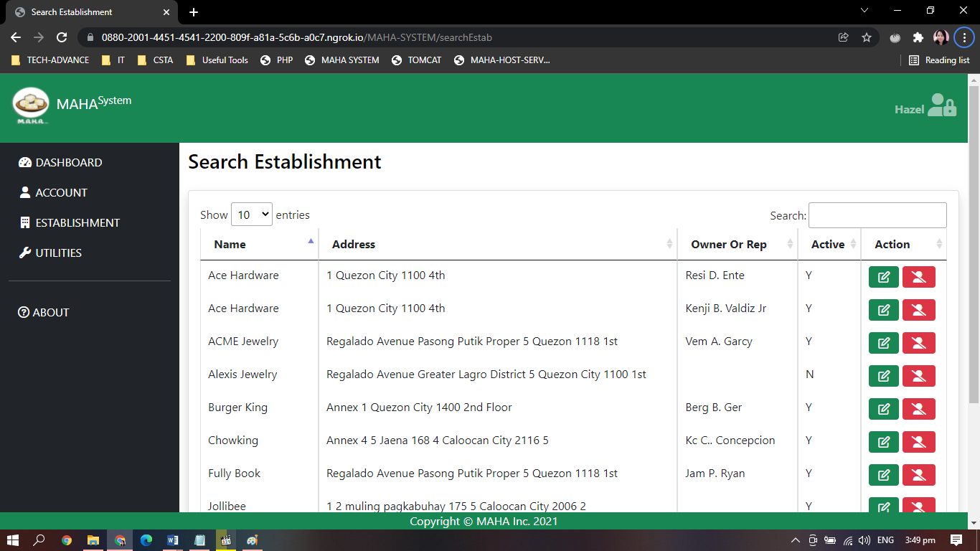Click the browser address bar URL
The width and height of the screenshot is (980, 551).
click(296, 37)
